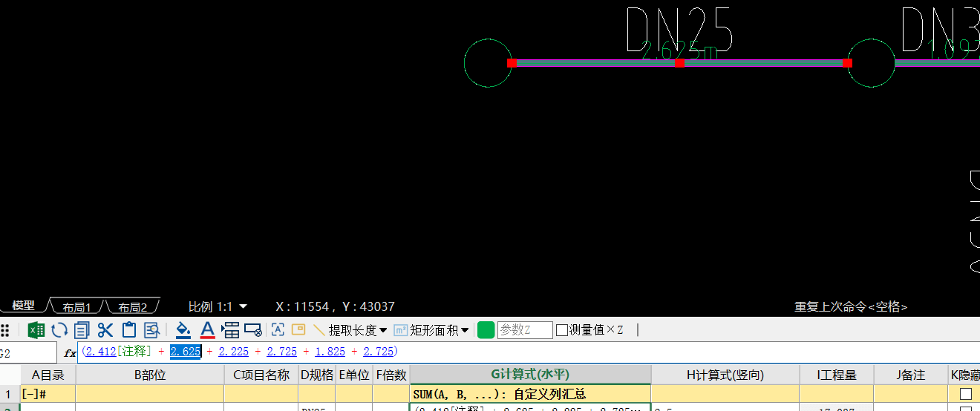980x411 pixels.
Task: Enable the 测量值×Z checkbox
Action: (x=562, y=330)
